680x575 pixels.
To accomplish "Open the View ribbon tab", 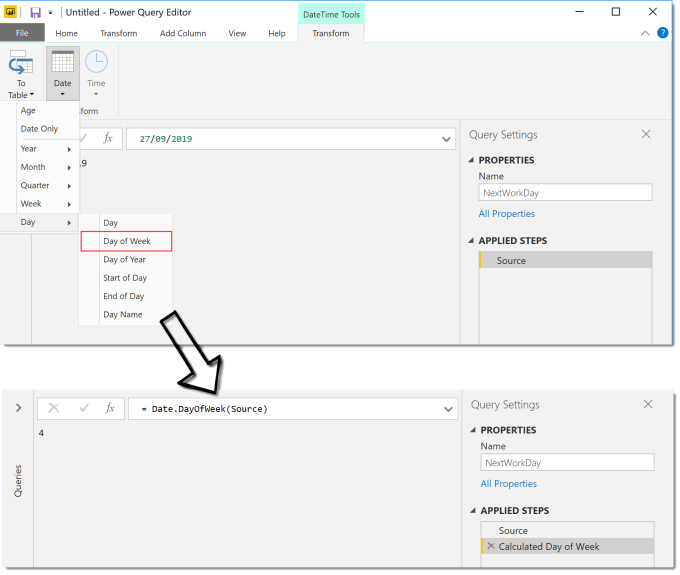I will pos(237,33).
